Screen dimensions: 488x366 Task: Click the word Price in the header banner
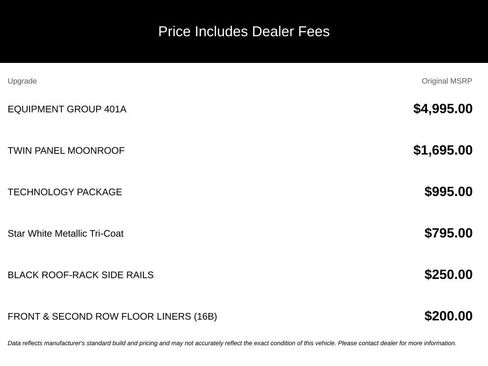coord(174,31)
